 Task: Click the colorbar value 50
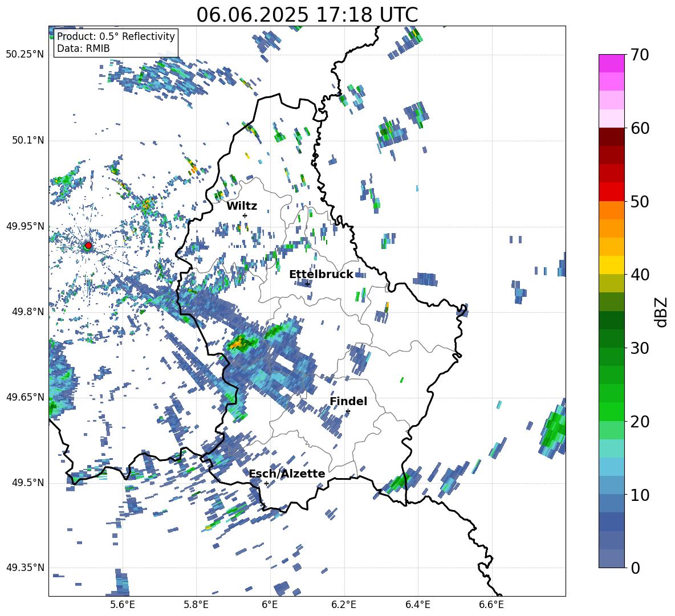[640, 202]
